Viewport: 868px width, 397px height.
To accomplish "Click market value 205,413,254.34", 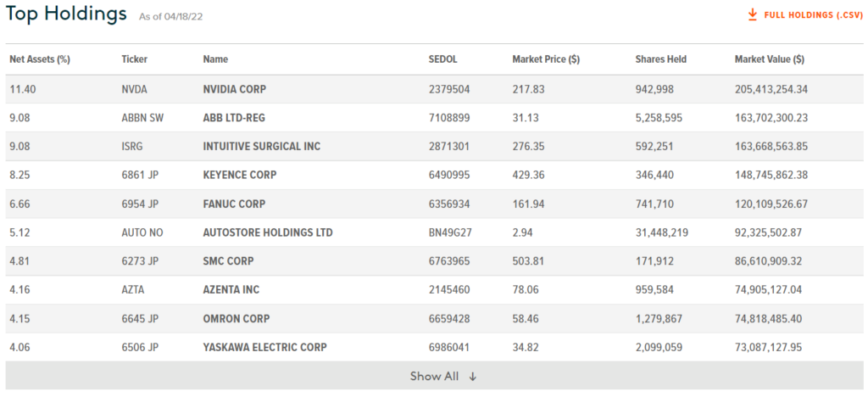I will pyautogui.click(x=771, y=89).
